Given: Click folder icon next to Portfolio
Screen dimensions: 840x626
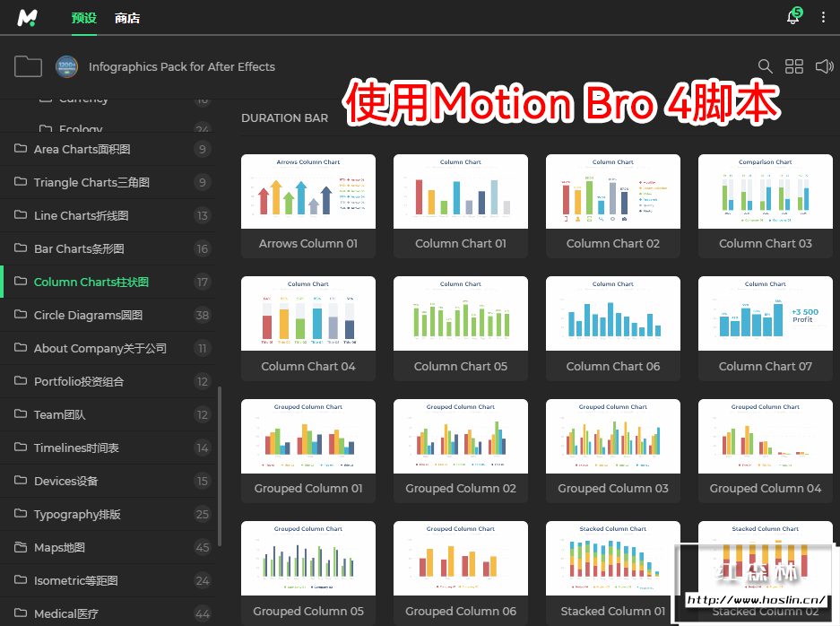Looking at the screenshot, I should coord(21,381).
